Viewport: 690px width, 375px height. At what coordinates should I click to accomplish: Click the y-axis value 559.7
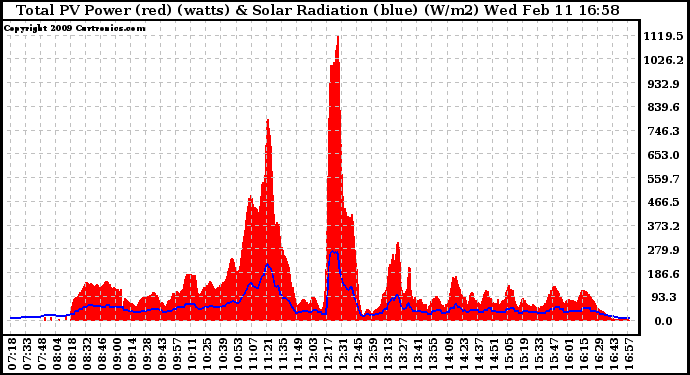[664, 179]
